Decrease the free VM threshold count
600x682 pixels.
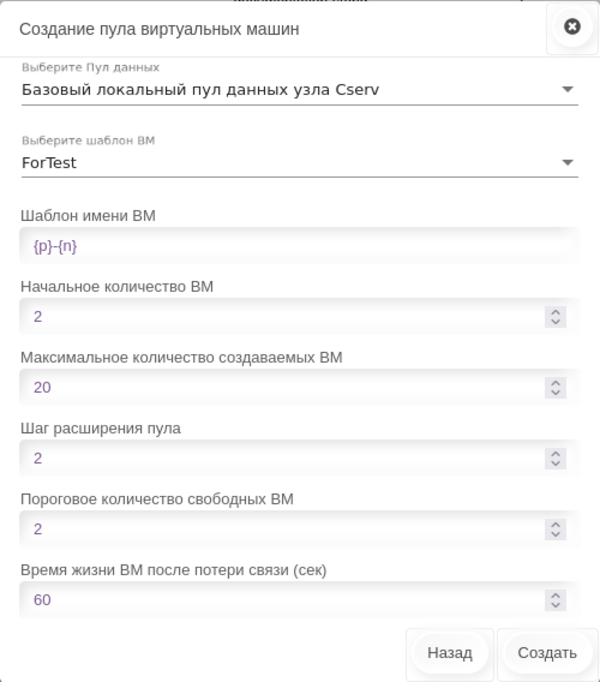point(556,535)
